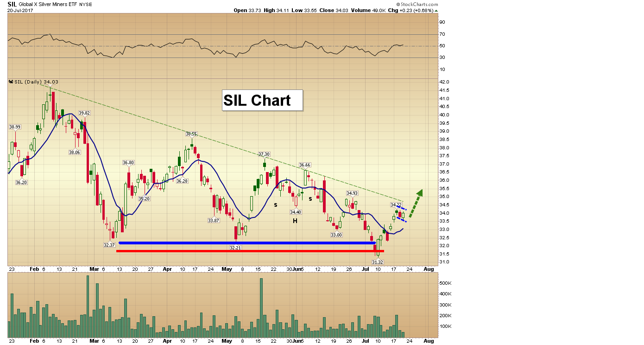Open the StockCharts.com copyright label

pos(417,4)
